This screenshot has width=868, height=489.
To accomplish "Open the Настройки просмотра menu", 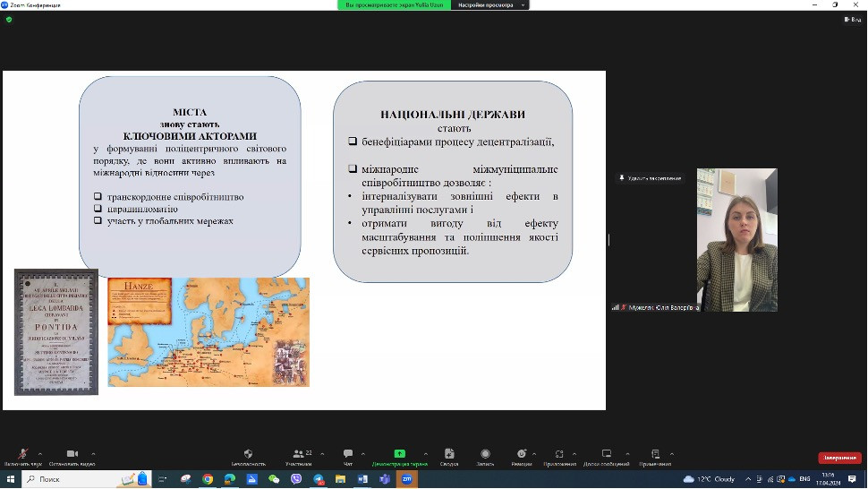I will (x=490, y=4).
